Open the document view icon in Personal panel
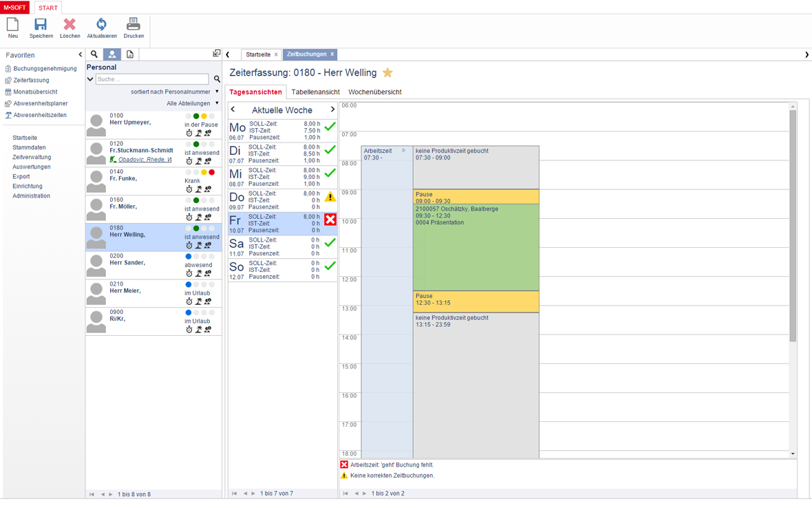Image resolution: width=812 pixels, height=508 pixels. (x=130, y=54)
